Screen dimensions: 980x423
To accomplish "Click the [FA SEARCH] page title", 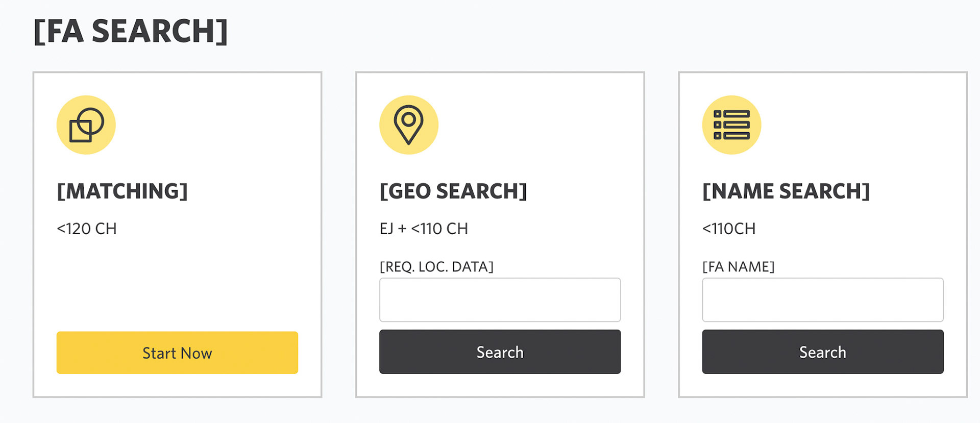I will tap(131, 32).
